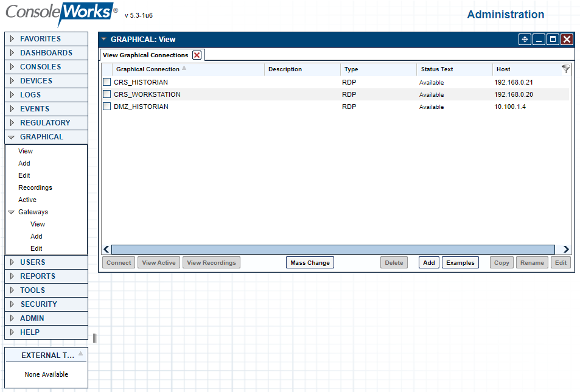
Task: Click the View Recordings button
Action: click(x=211, y=262)
